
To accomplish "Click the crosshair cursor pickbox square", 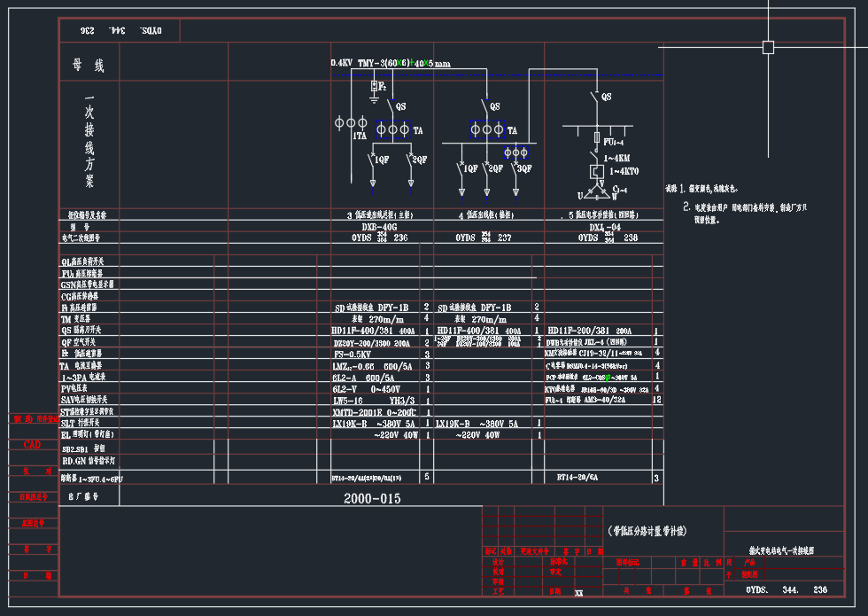I will [768, 47].
